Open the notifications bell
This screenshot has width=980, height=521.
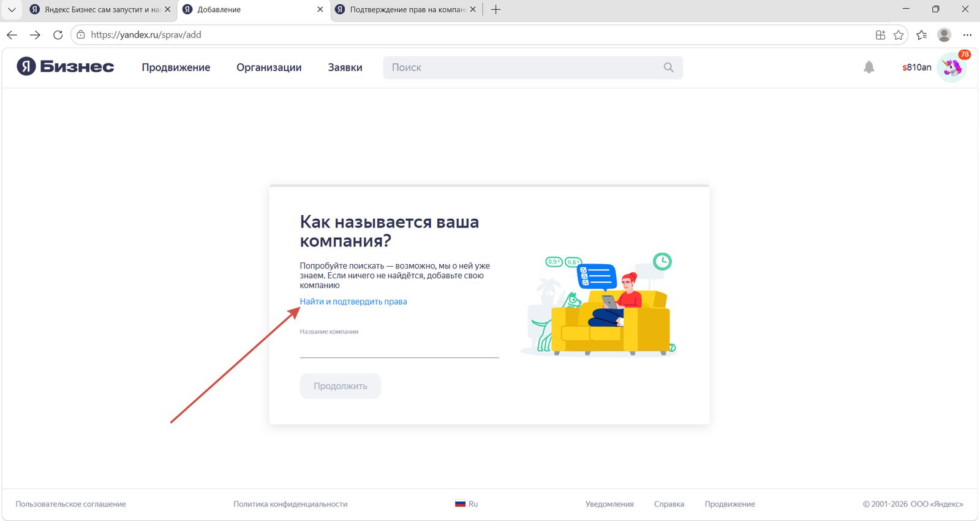[x=869, y=67]
